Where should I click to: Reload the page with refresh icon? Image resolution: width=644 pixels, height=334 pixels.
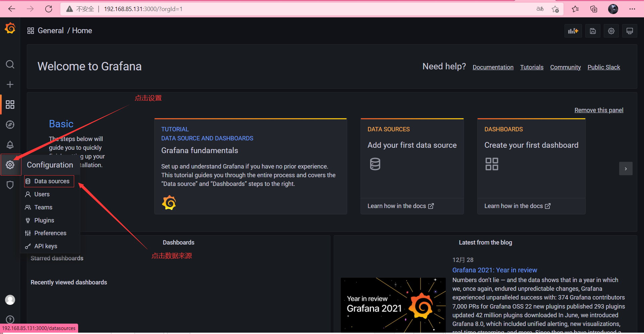49,9
